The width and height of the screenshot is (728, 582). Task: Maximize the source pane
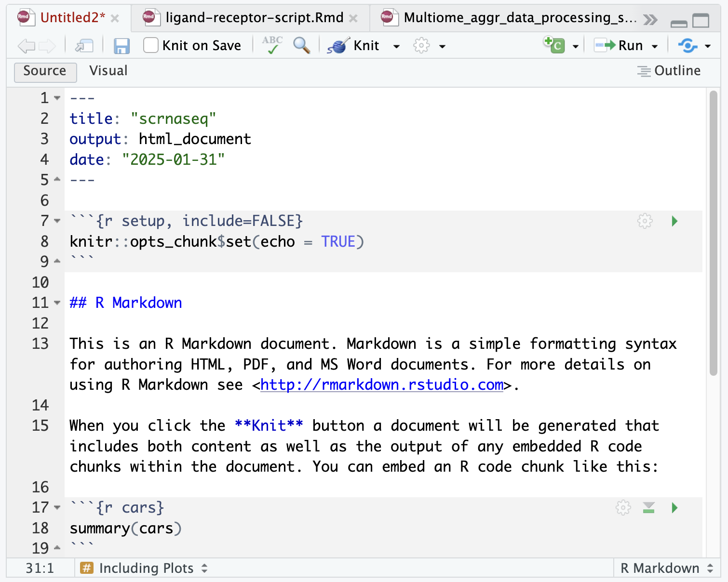tap(701, 20)
